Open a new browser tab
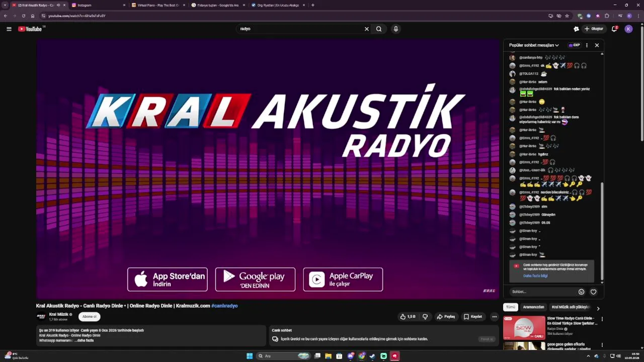 (313, 5)
